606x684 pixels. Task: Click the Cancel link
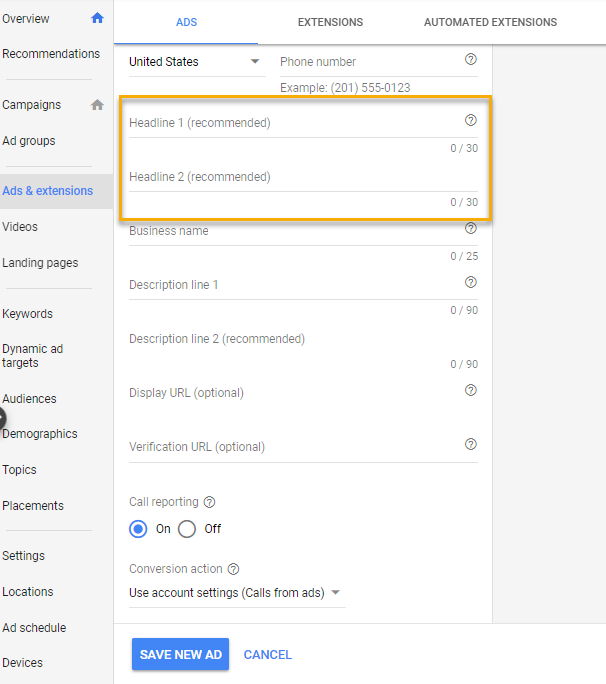coord(268,655)
